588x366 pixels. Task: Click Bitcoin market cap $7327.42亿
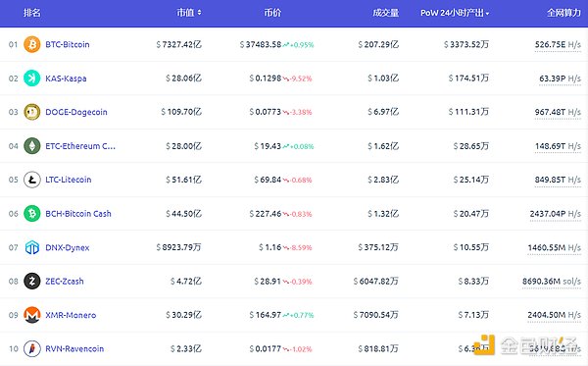[179, 45]
